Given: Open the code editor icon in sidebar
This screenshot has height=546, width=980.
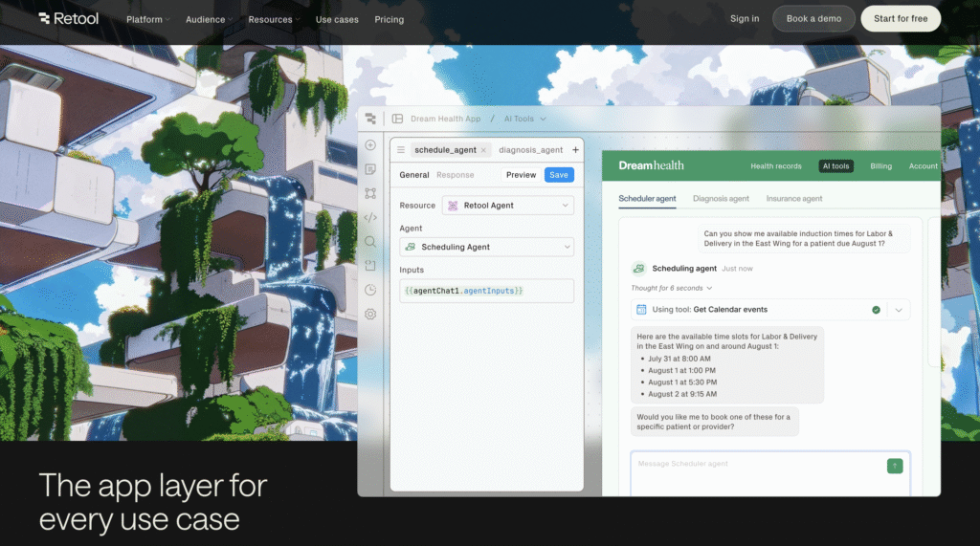Looking at the screenshot, I should pyautogui.click(x=370, y=217).
